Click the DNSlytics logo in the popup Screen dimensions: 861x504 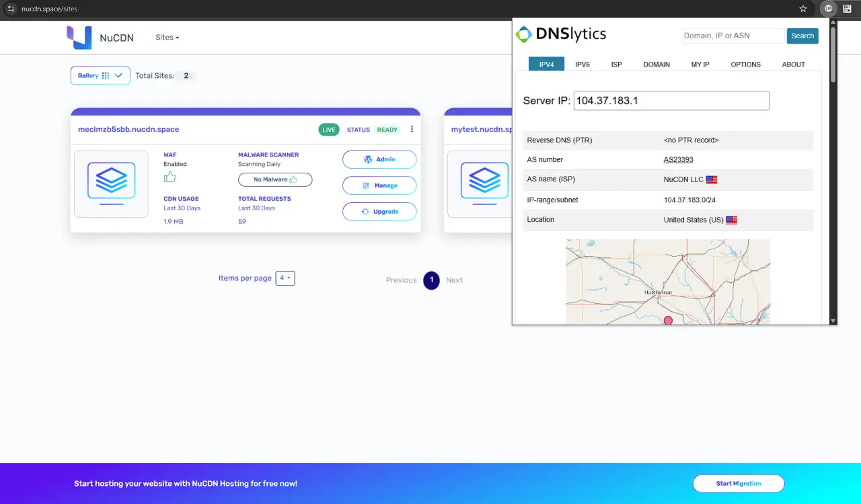[561, 34]
